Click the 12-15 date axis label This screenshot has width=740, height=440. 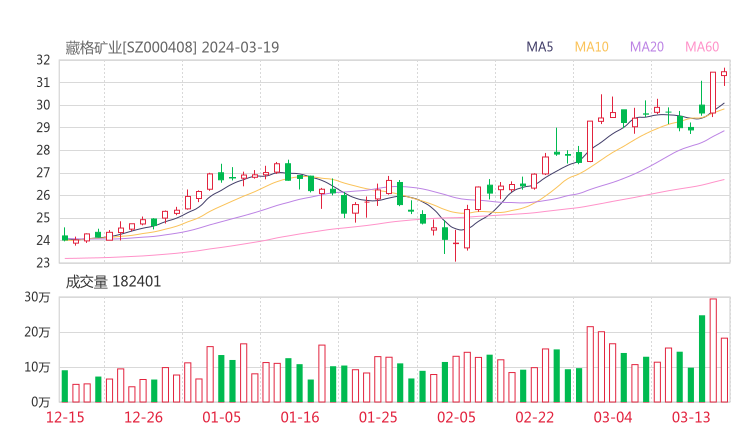click(x=65, y=417)
